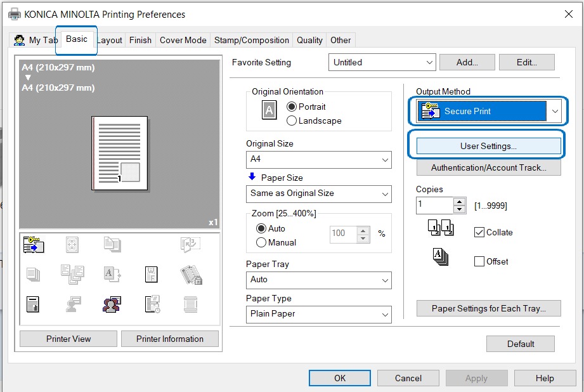
Task: Click the black document quality icon at bottom-left
Action: [x=33, y=304]
